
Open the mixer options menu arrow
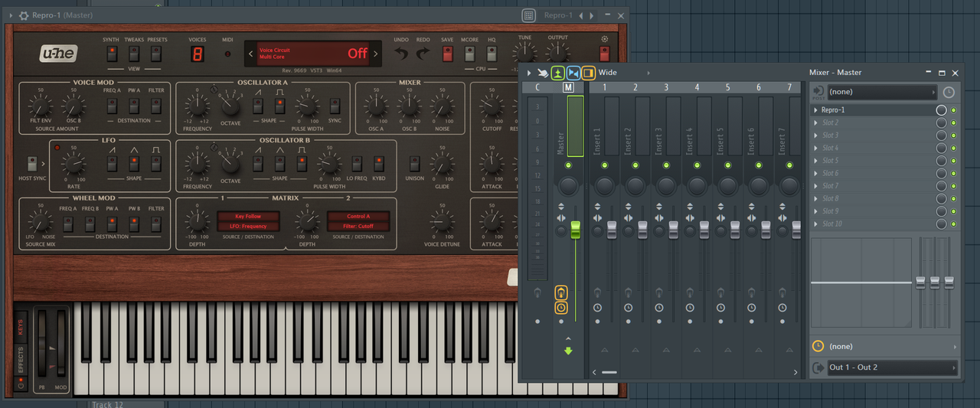(x=529, y=73)
